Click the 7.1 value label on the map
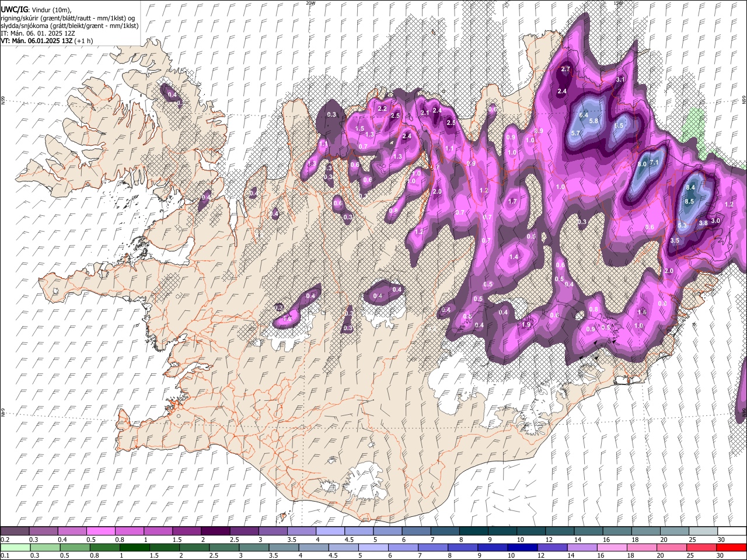This screenshot has height=560, width=747. tap(654, 162)
